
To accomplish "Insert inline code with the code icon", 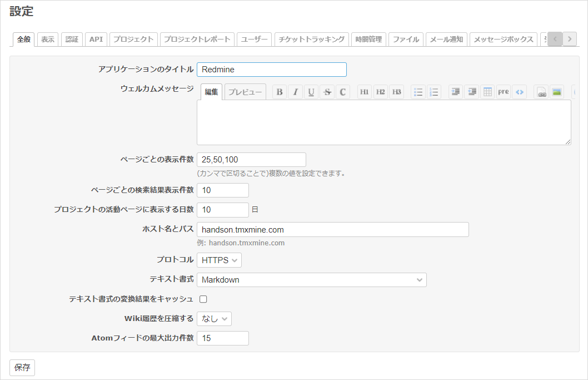I will click(x=520, y=92).
